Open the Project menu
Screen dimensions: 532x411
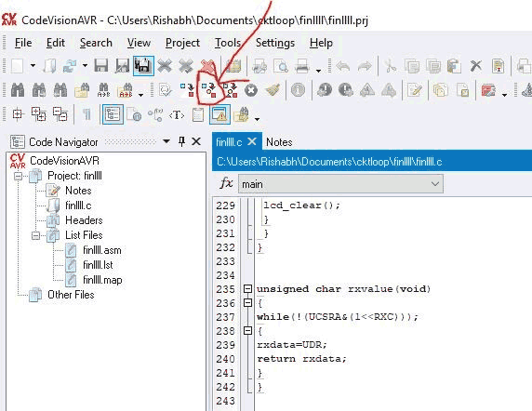[x=182, y=43]
